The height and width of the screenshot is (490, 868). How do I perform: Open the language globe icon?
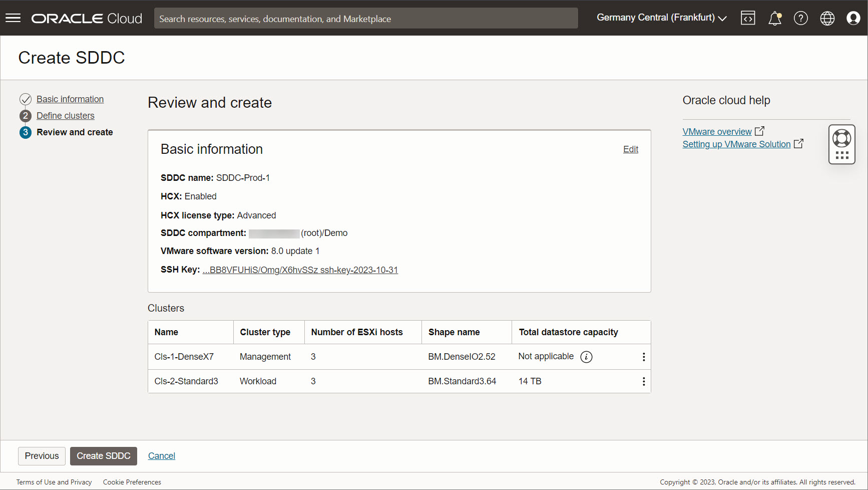click(827, 19)
